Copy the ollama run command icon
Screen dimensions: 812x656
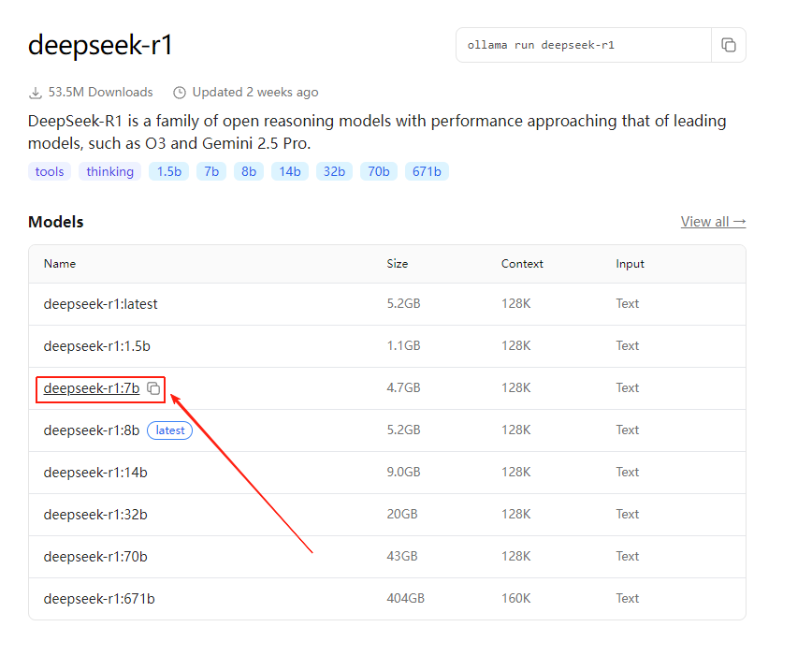point(728,45)
